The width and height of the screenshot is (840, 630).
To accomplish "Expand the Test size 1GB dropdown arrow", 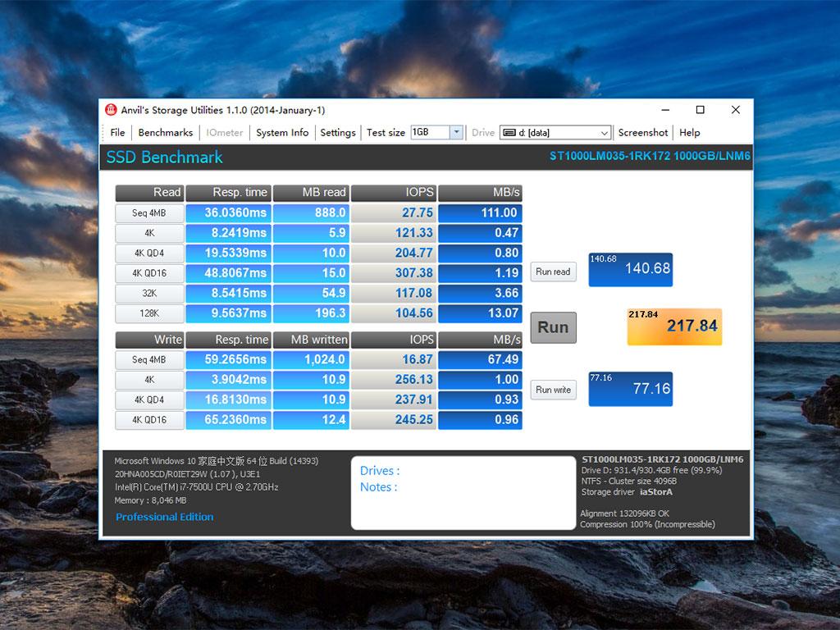I will tap(456, 132).
